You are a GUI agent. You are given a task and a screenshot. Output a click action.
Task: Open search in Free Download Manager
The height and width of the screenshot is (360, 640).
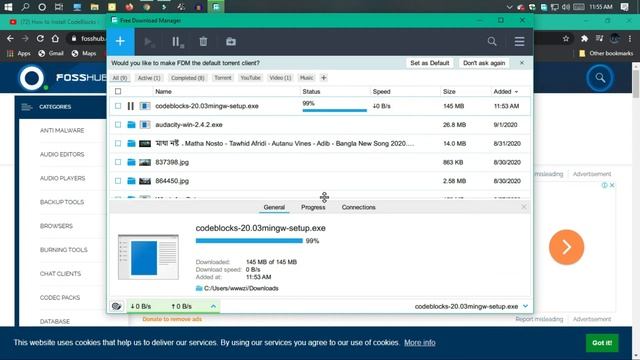pyautogui.click(x=492, y=41)
